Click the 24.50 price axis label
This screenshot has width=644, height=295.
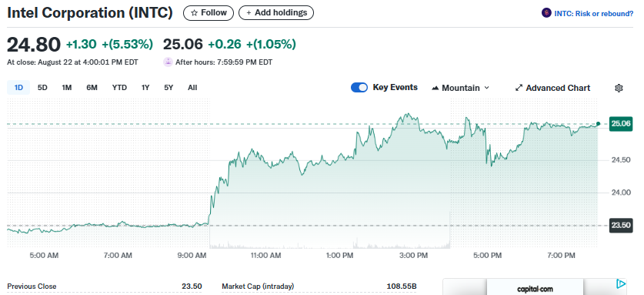(621, 160)
